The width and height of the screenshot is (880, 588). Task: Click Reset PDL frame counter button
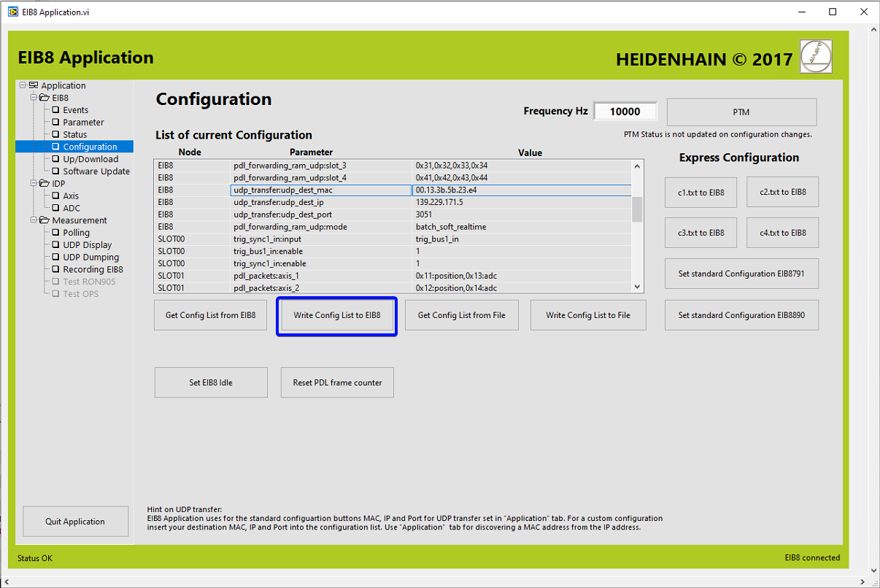pyautogui.click(x=337, y=382)
